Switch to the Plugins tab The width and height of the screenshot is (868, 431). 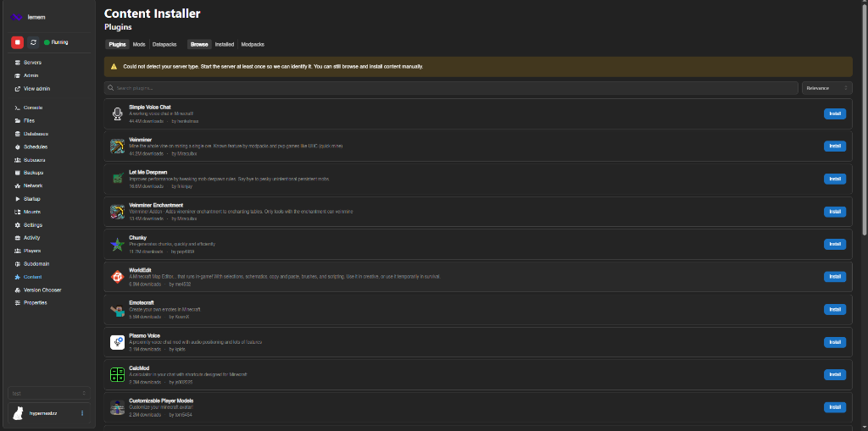[117, 44]
